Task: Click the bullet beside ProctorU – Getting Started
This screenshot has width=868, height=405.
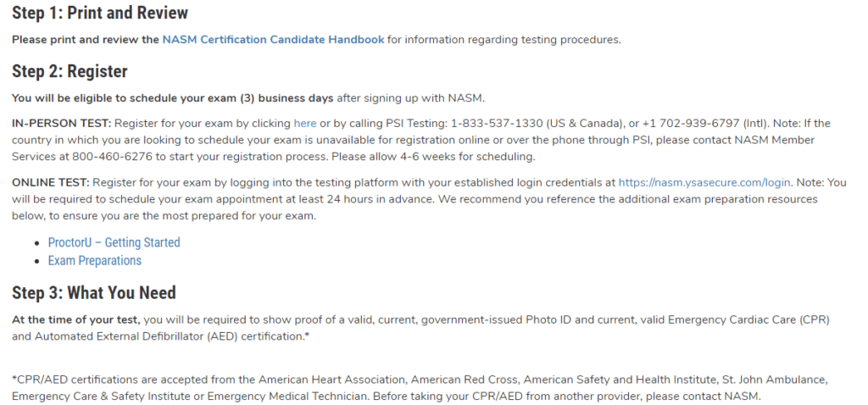Action: (37, 243)
